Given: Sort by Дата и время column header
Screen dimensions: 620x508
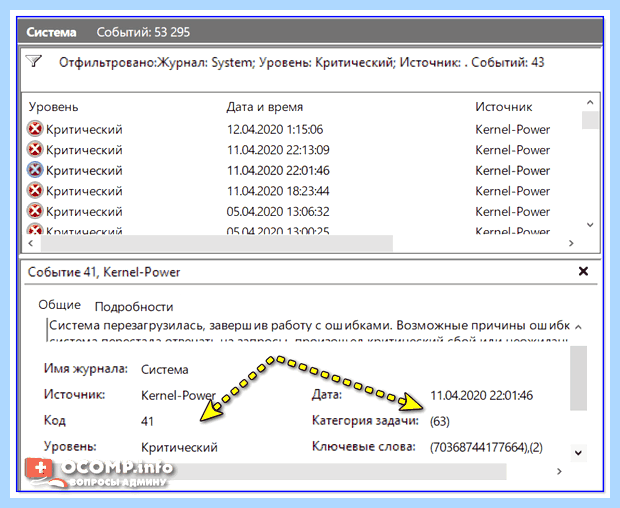Looking at the screenshot, I should pos(265,107).
